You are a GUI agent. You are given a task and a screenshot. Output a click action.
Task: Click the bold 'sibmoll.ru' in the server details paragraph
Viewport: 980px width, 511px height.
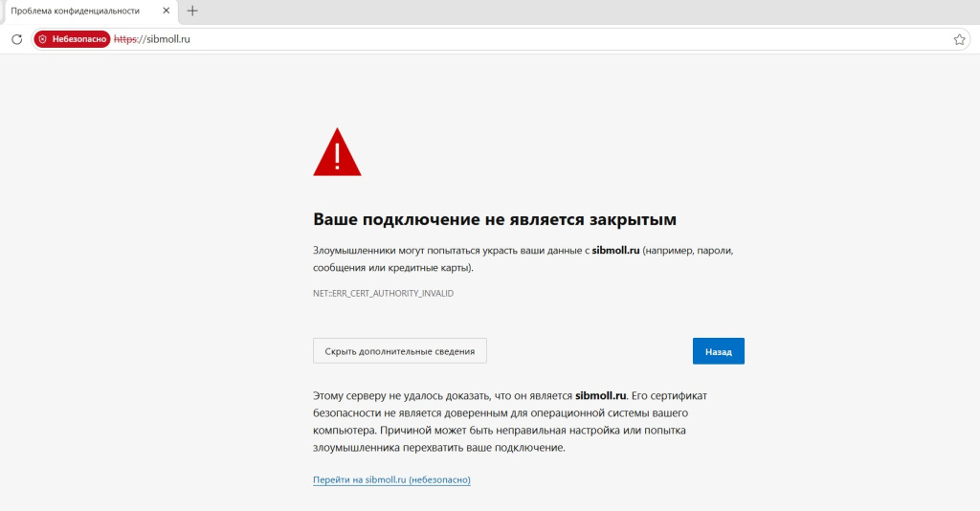601,395
